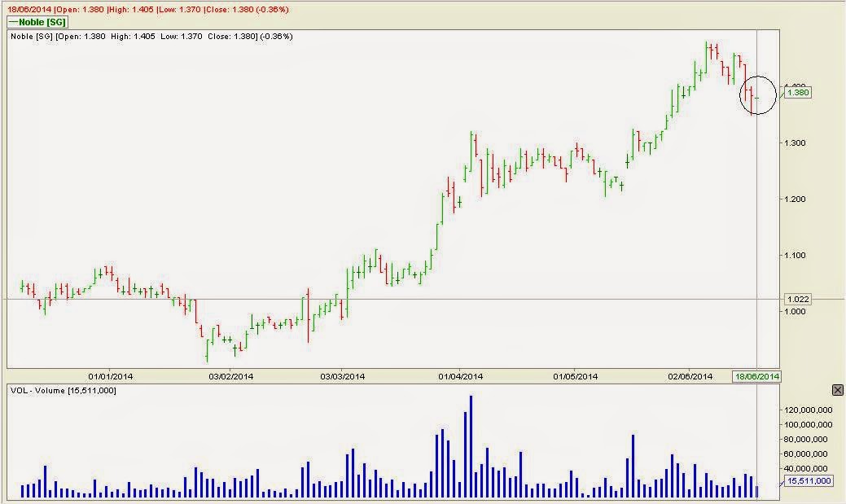This screenshot has width=846, height=504.
Task: Click the 1.022 crosshair price label
Action: point(798,299)
